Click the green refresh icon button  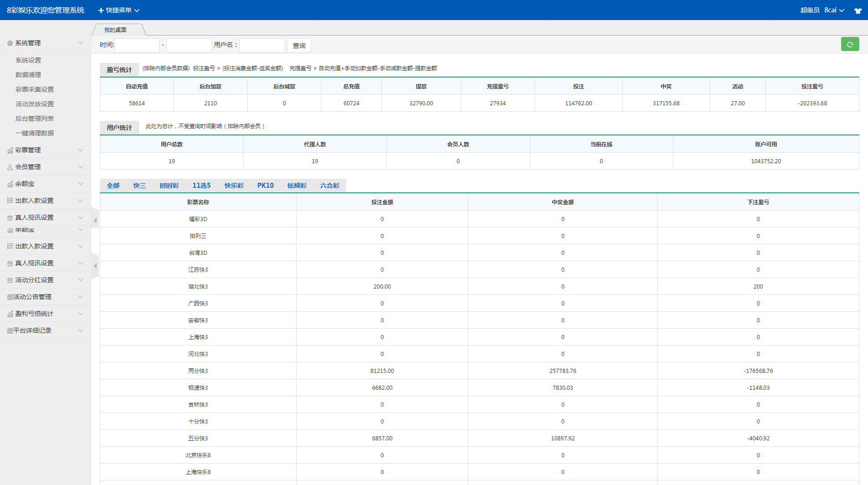tap(850, 44)
